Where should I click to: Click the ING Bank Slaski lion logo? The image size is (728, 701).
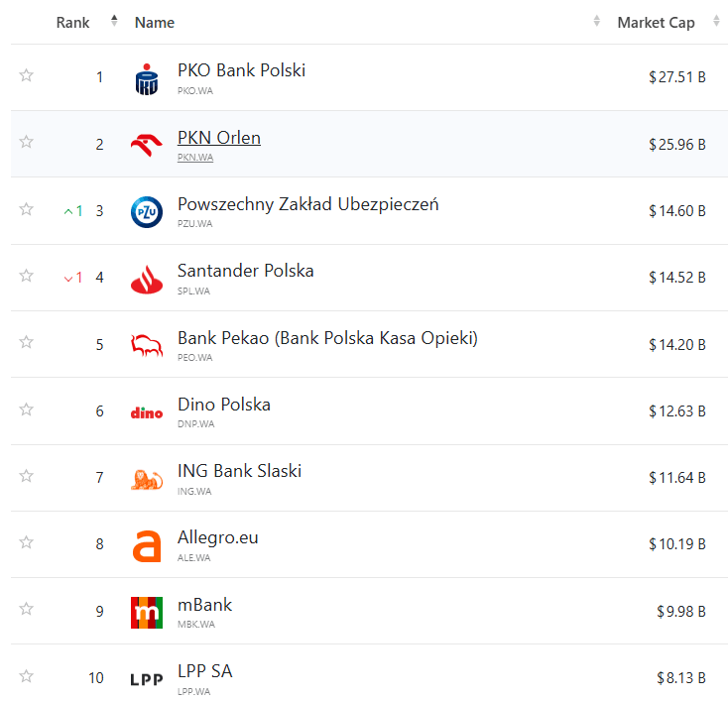(x=147, y=479)
